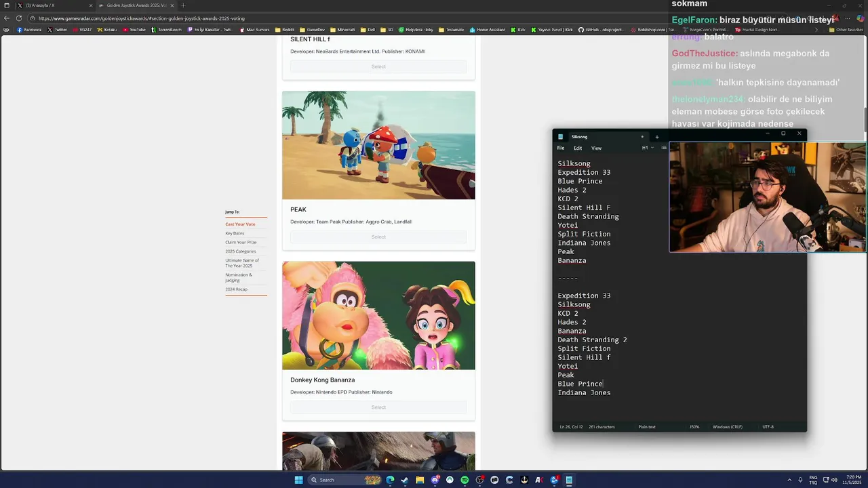Screen dimensions: 868x488
Task: Jump to 2025 Categories section
Action: pos(241,251)
